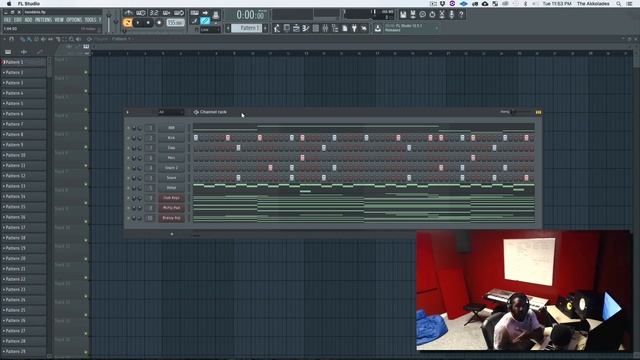Image resolution: width=640 pixels, height=360 pixels.
Task: Go to next pattern arrow
Action: click(x=265, y=28)
